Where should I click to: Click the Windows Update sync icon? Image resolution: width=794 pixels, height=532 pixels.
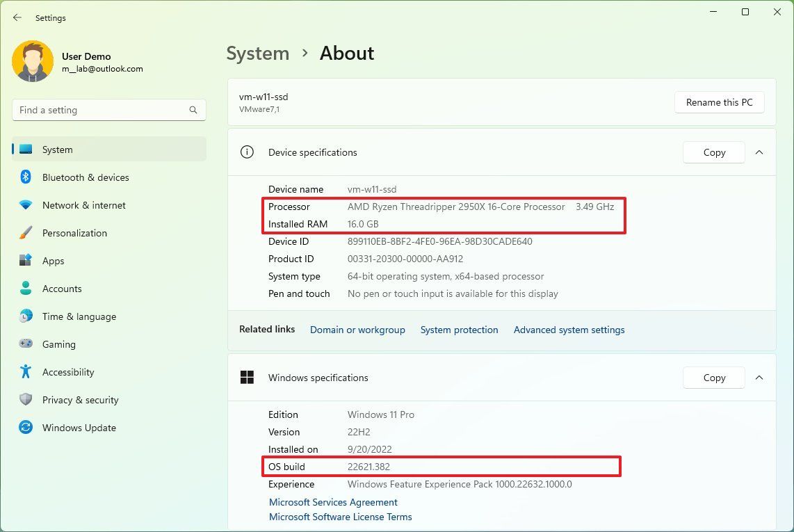pyautogui.click(x=26, y=428)
